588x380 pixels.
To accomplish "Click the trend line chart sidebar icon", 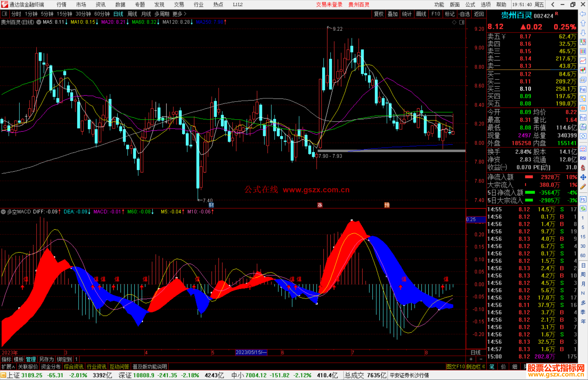I will tap(583, 60).
